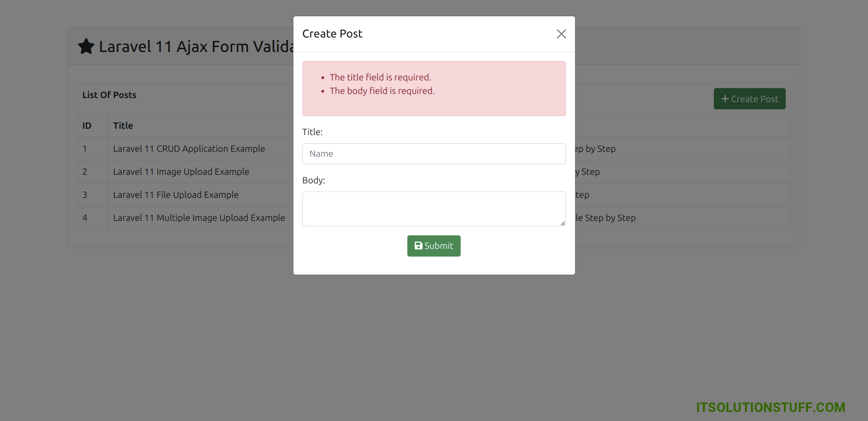Click the 'Title:' field label
This screenshot has width=868, height=421.
[x=312, y=132]
